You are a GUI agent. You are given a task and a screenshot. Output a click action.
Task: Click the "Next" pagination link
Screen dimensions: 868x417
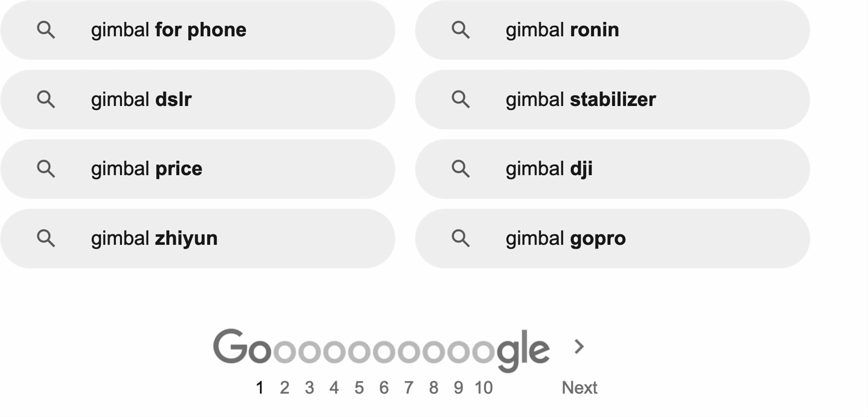[579, 388]
